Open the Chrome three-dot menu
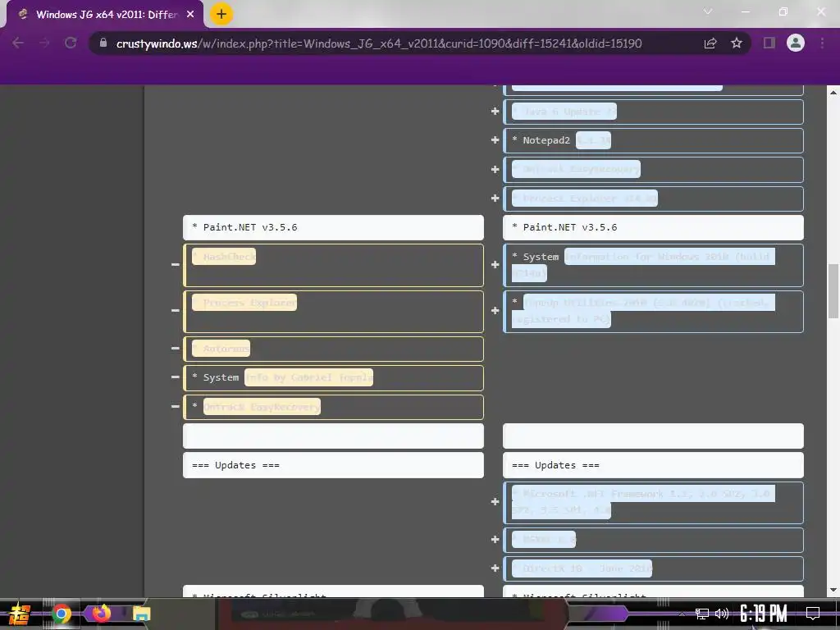The height and width of the screenshot is (630, 840). (822, 43)
